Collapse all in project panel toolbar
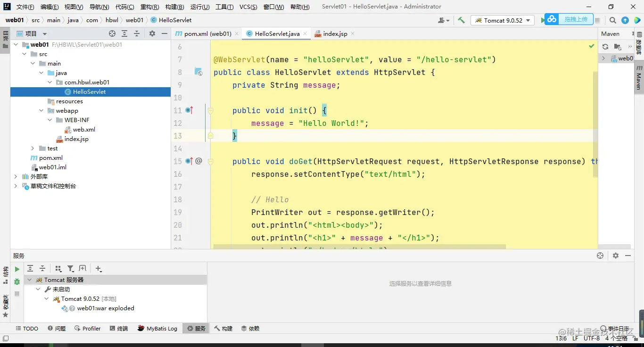 click(137, 33)
